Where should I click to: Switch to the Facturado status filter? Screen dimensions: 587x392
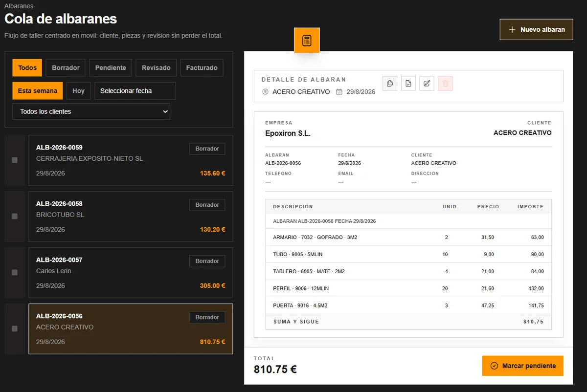(202, 68)
